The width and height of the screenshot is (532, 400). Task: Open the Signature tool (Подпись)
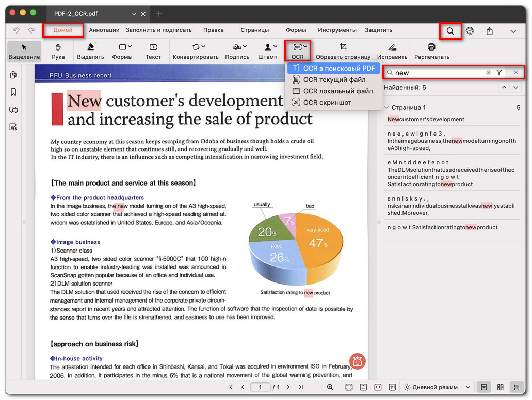[237, 51]
